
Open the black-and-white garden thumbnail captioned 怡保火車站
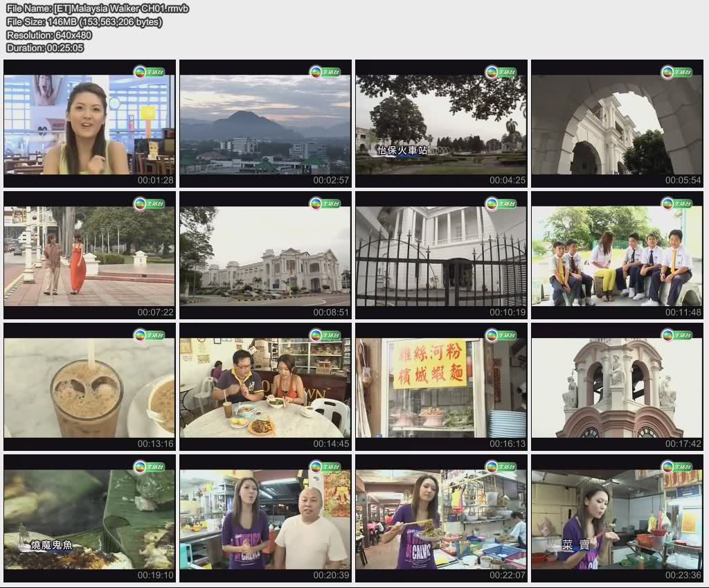441,123
